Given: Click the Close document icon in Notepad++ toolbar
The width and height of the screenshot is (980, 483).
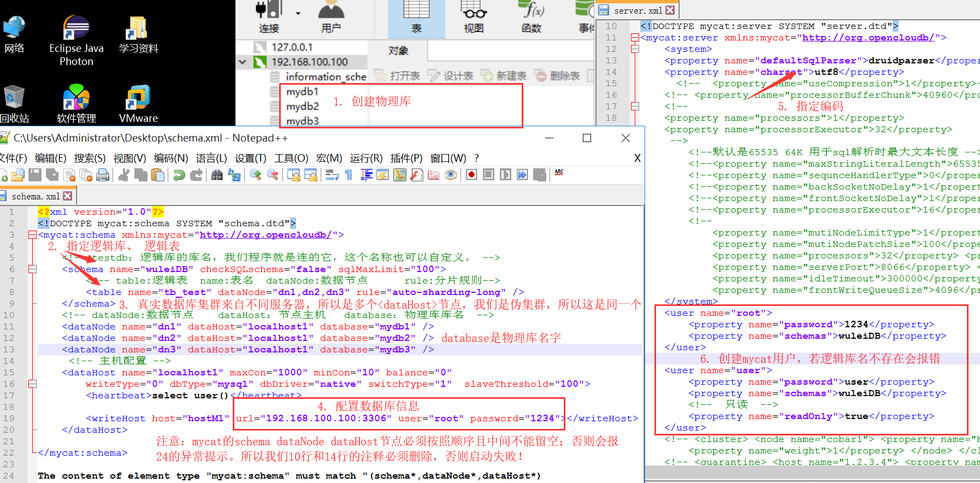Looking at the screenshot, I should [69, 175].
